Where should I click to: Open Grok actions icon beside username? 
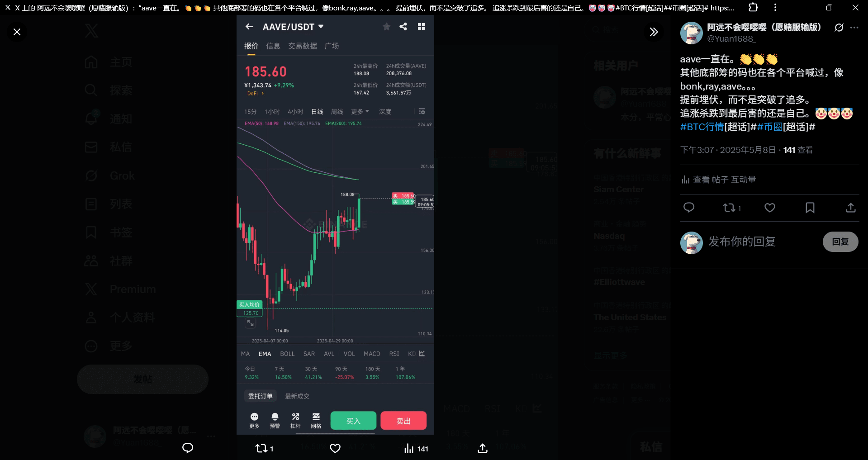click(839, 28)
